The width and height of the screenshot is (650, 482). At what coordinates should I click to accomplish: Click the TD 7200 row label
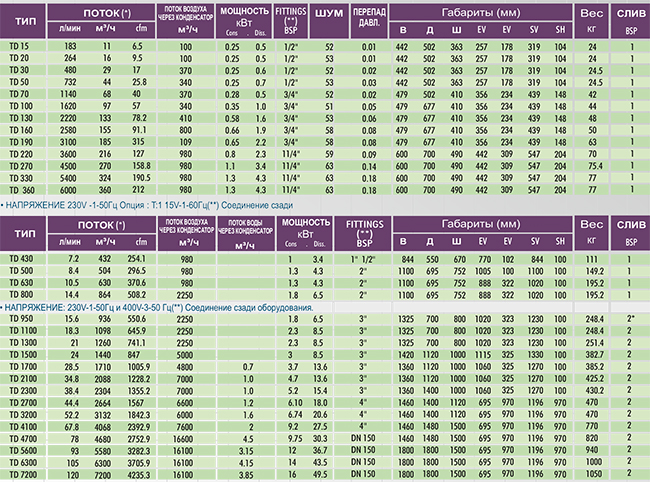pyautogui.click(x=21, y=475)
